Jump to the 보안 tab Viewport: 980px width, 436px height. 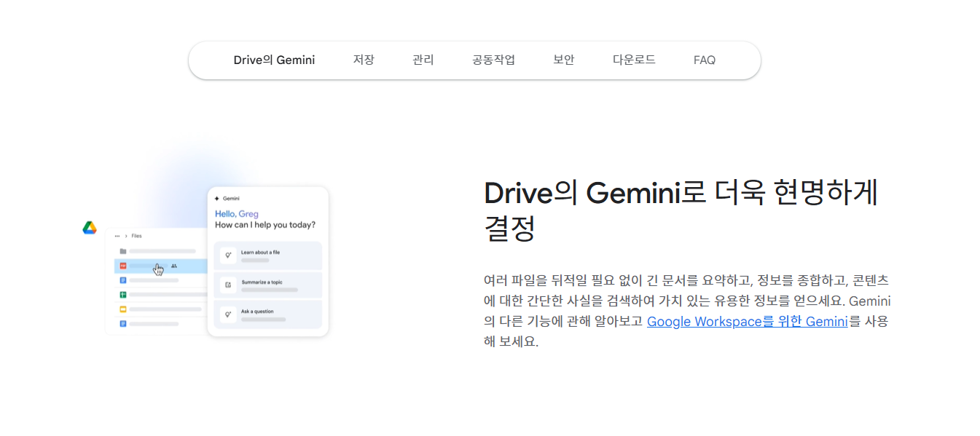pos(564,60)
